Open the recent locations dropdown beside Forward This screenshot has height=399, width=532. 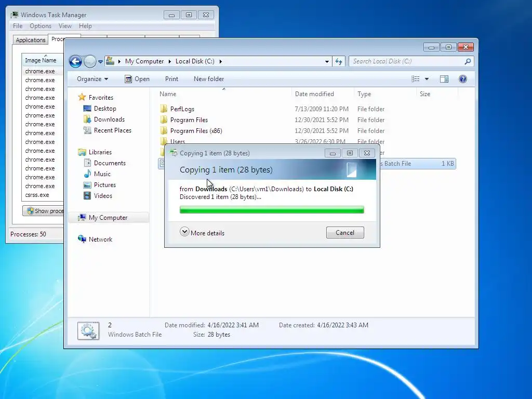click(100, 62)
